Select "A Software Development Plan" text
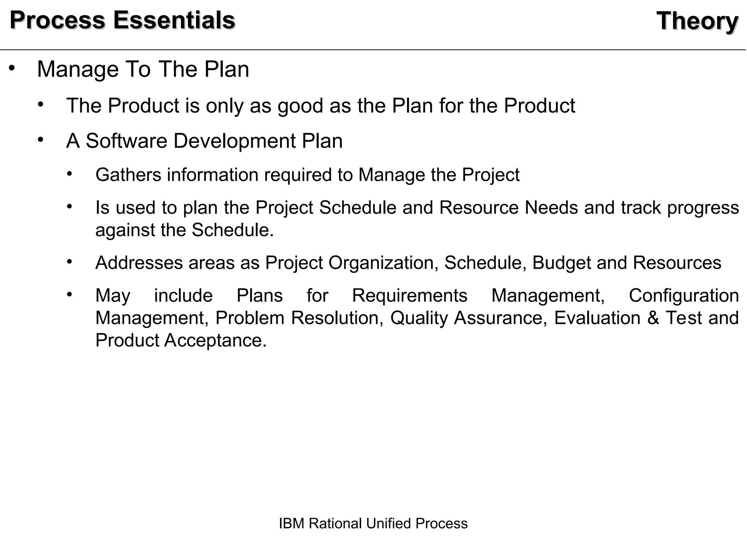 coord(204,141)
